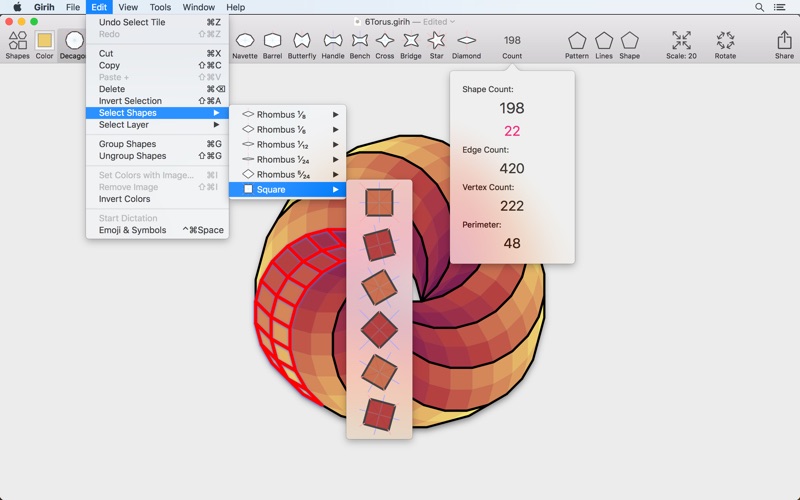Click the 198 Count toolbar item

pyautogui.click(x=512, y=45)
